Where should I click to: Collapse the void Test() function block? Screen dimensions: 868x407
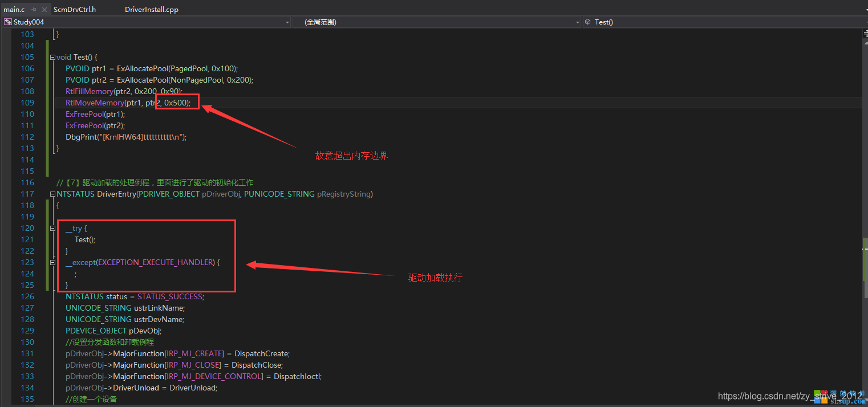point(52,57)
